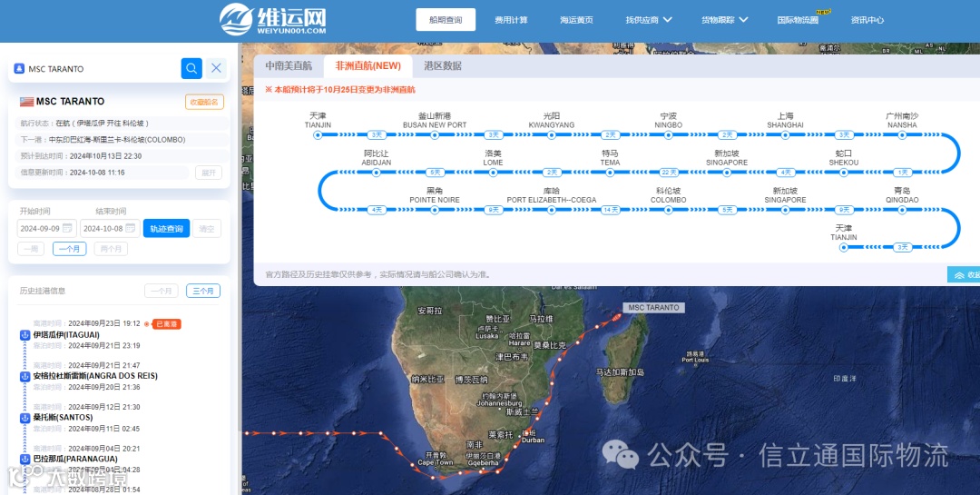Click the start date field 2024-09-09

pyautogui.click(x=47, y=228)
